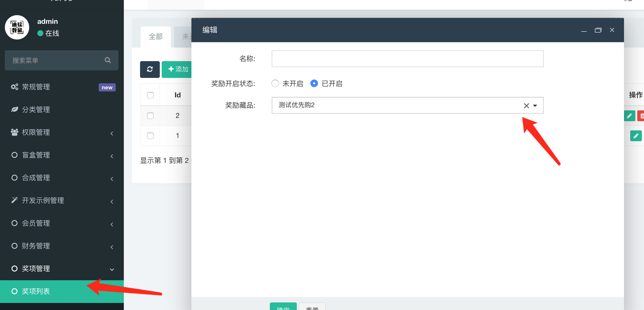Click the search magnifier in menu search

point(108,60)
